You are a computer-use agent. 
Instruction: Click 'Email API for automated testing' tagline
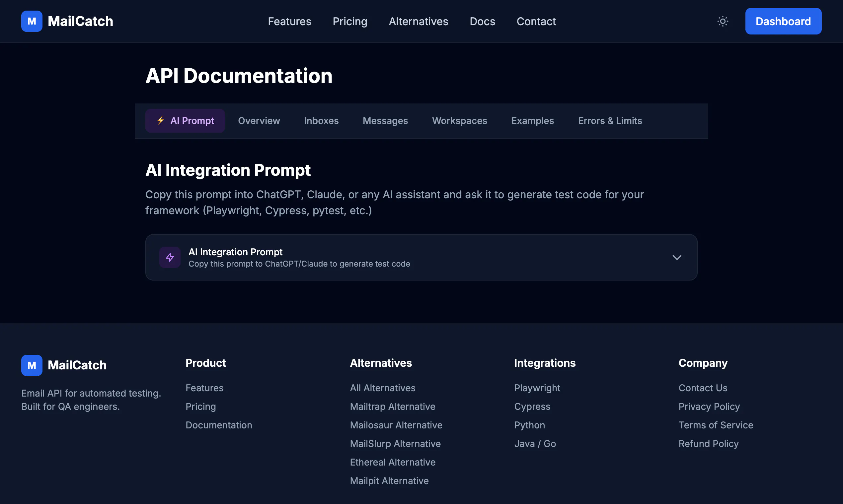pyautogui.click(x=91, y=393)
